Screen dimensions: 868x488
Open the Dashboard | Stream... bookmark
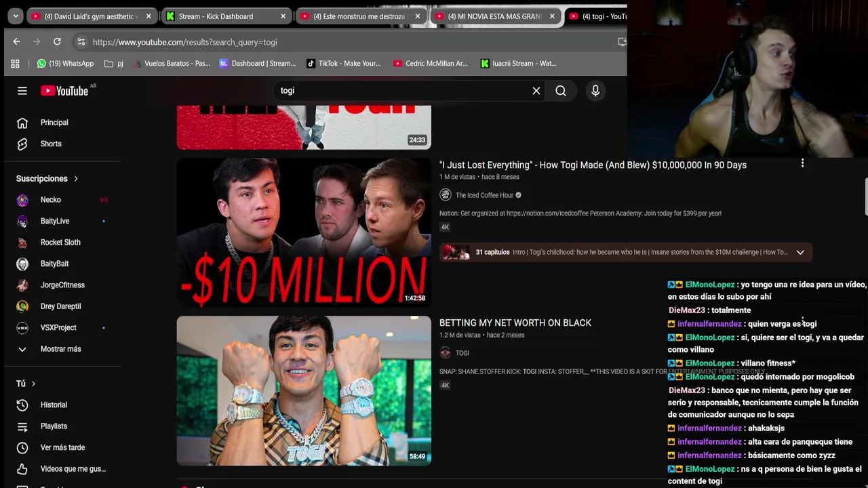pos(258,64)
